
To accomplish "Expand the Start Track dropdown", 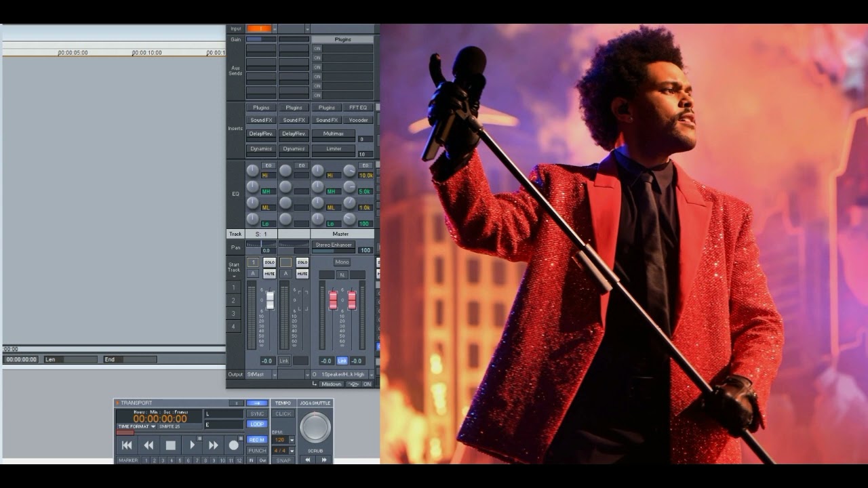I will click(234, 277).
